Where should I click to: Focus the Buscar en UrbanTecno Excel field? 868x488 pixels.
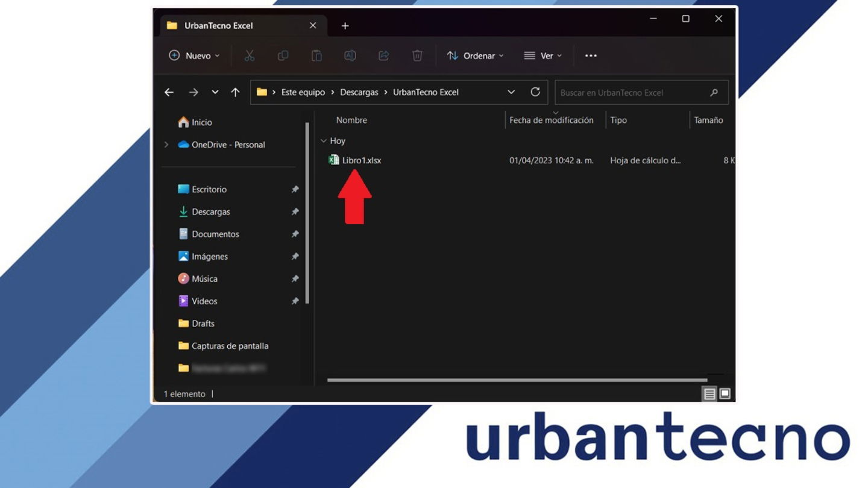coord(641,92)
